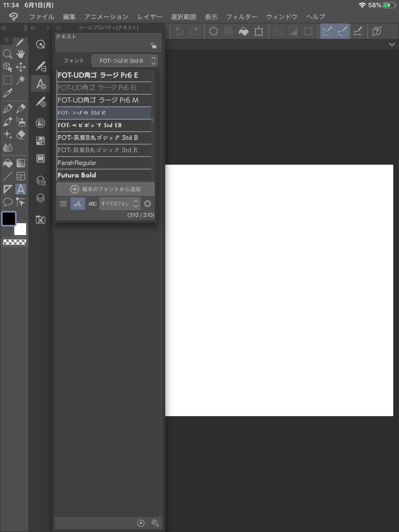399x532 pixels.
Task: Select the Decoration sparkle tool
Action: coord(8,135)
